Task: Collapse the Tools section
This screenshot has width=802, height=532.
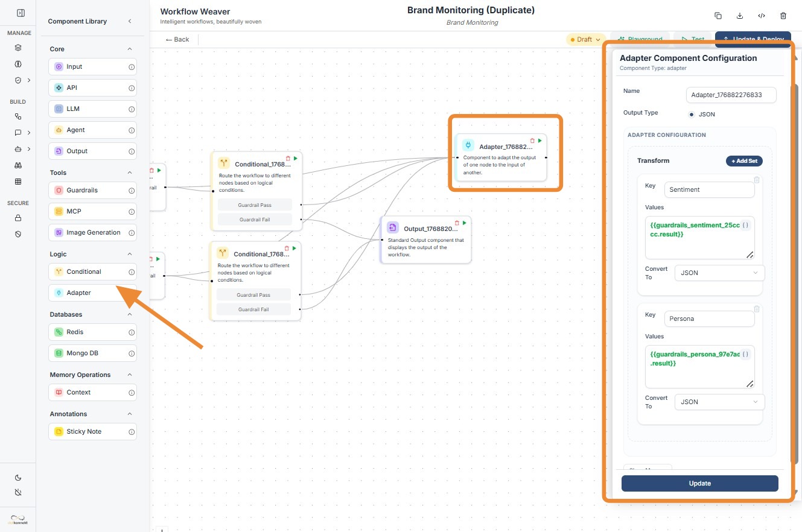Action: (129, 173)
